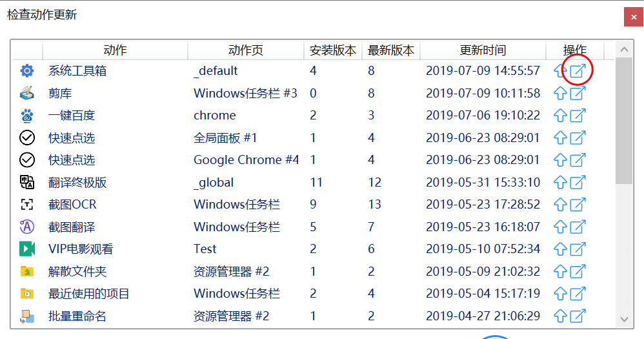Viewport: 644px width, 339px height.
Task: Sort by the 更新时间 column header
Action: [483, 50]
